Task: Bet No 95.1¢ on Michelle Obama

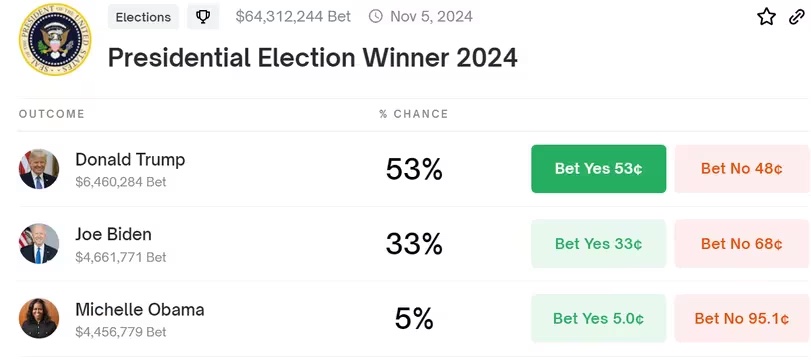Action: coord(742,318)
